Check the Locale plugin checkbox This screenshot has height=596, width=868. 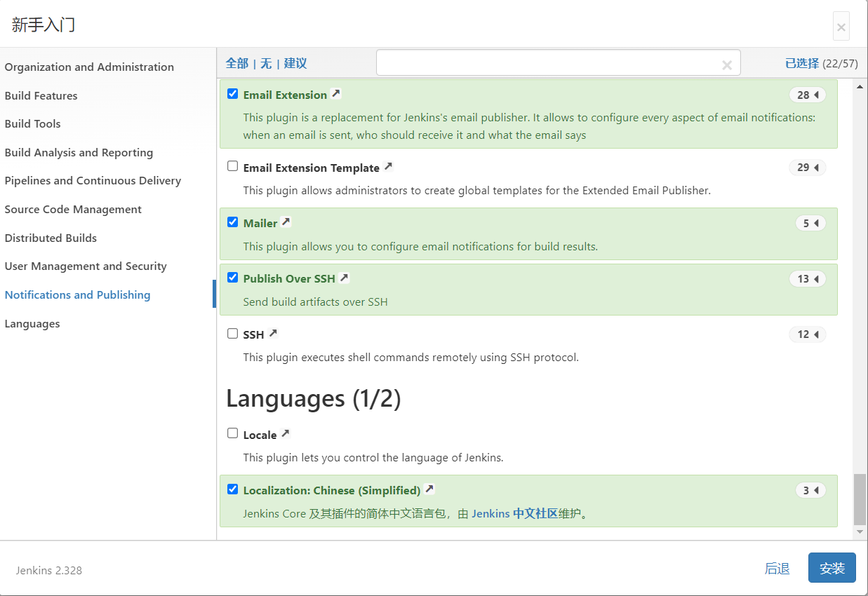click(x=232, y=433)
